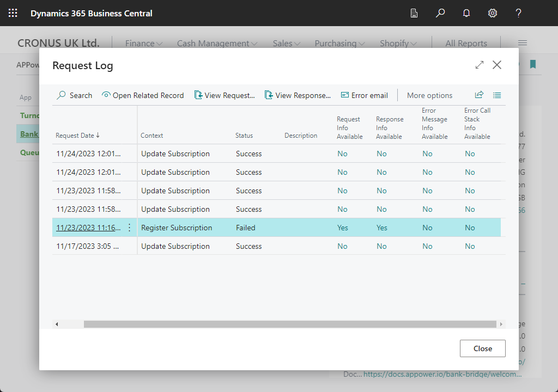The image size is (558, 392).
Task: Select View Request action
Action: [225, 95]
